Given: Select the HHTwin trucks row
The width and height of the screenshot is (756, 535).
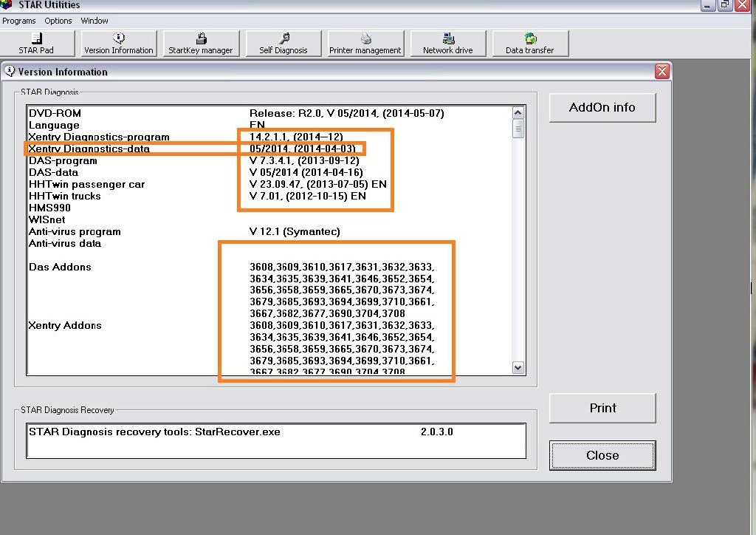Looking at the screenshot, I should [x=65, y=196].
